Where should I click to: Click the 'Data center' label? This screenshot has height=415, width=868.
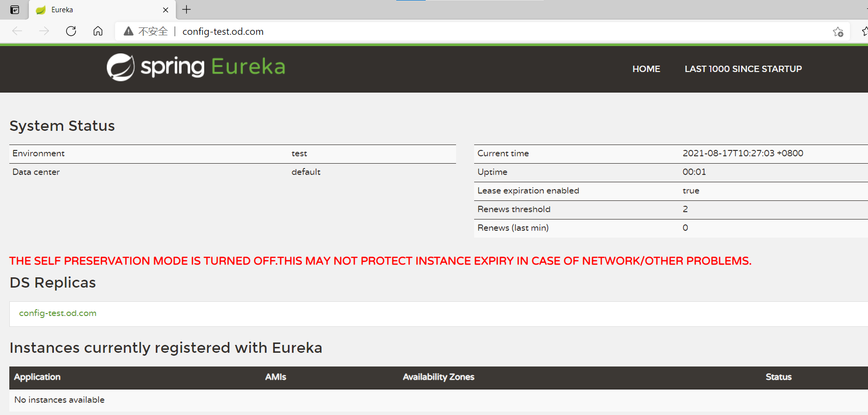(36, 172)
